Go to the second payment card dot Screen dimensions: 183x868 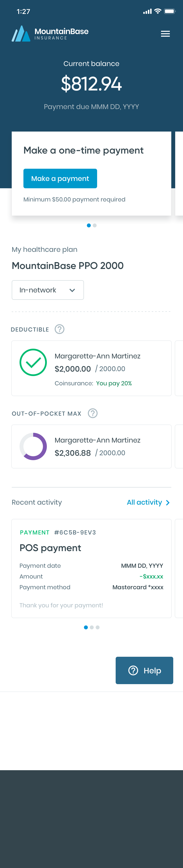pyautogui.click(x=95, y=225)
